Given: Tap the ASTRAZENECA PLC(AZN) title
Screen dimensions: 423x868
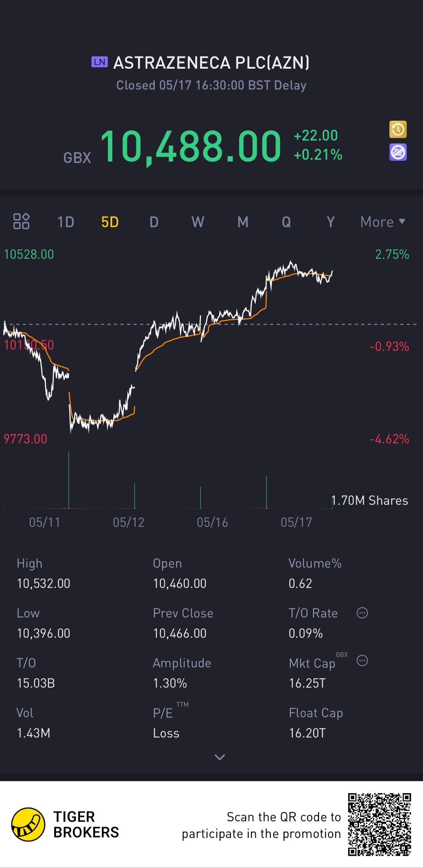Looking at the screenshot, I should [x=211, y=63].
